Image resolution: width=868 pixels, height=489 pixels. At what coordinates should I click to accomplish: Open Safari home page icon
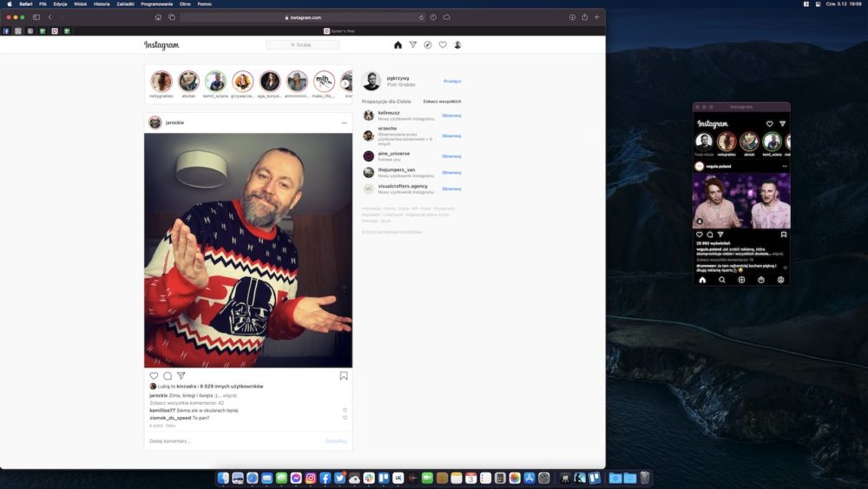coord(158,17)
